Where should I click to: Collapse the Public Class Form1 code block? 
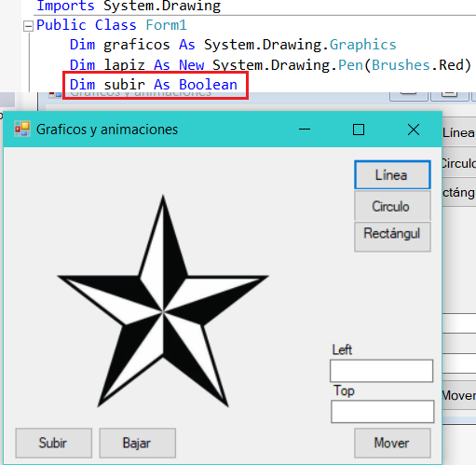point(28,26)
